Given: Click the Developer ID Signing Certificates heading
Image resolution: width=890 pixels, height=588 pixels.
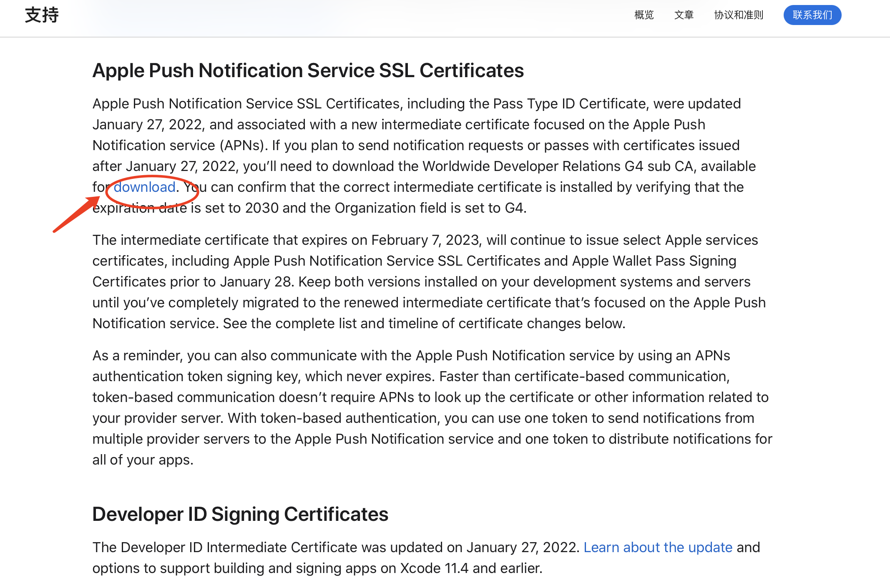Looking at the screenshot, I should [x=240, y=514].
